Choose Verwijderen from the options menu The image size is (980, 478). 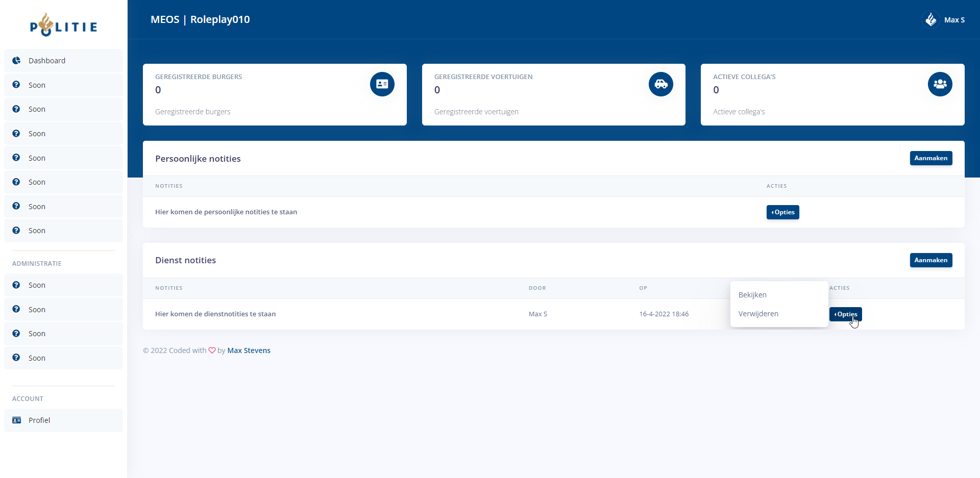(x=758, y=314)
